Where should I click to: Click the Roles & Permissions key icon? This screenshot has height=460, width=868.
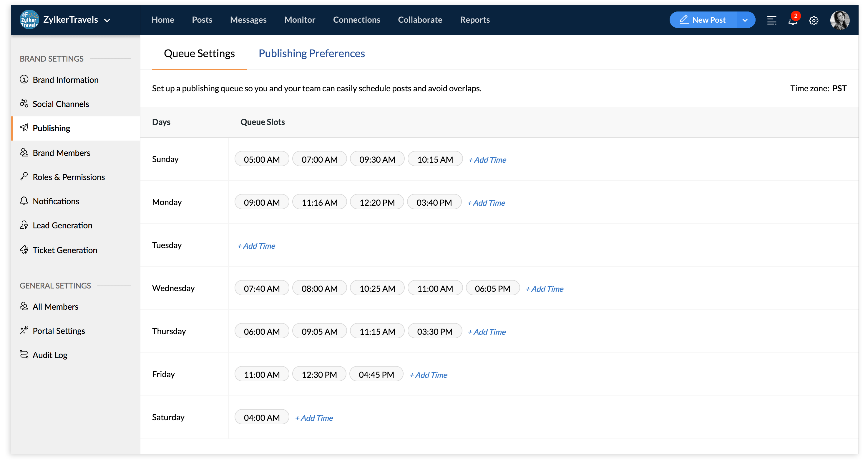coord(24,177)
